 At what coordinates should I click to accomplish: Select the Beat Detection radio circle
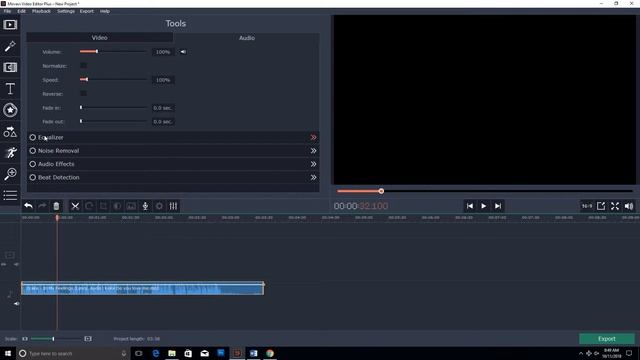click(x=33, y=178)
